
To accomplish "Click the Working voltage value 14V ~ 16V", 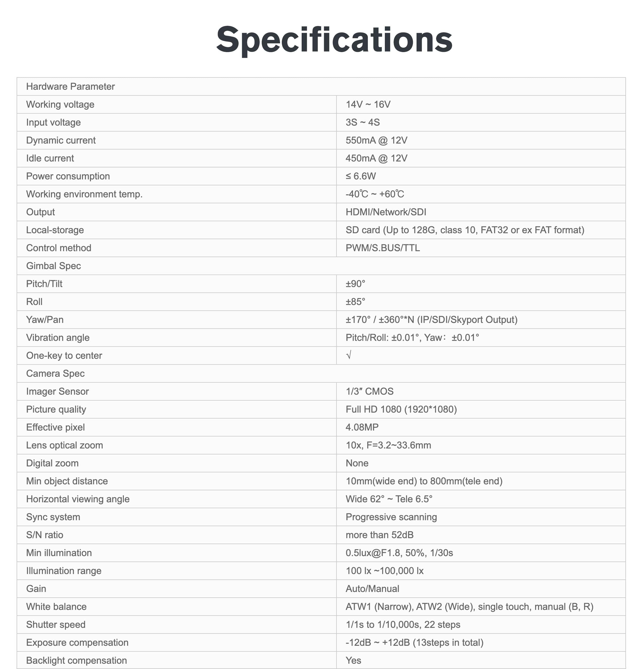I will point(368,104).
